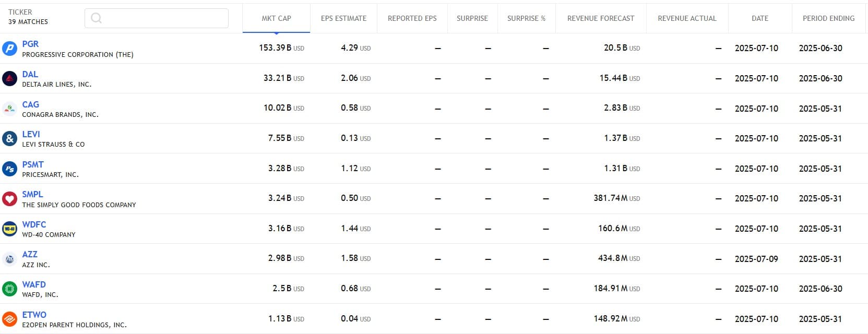Click the 2.83 B revenue forecast
868x334 pixels.
622,108
